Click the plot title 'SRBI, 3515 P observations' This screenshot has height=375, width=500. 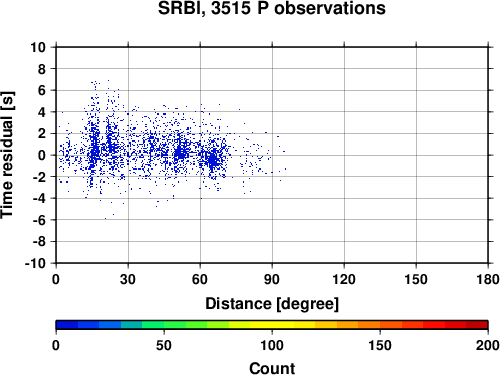(272, 8)
